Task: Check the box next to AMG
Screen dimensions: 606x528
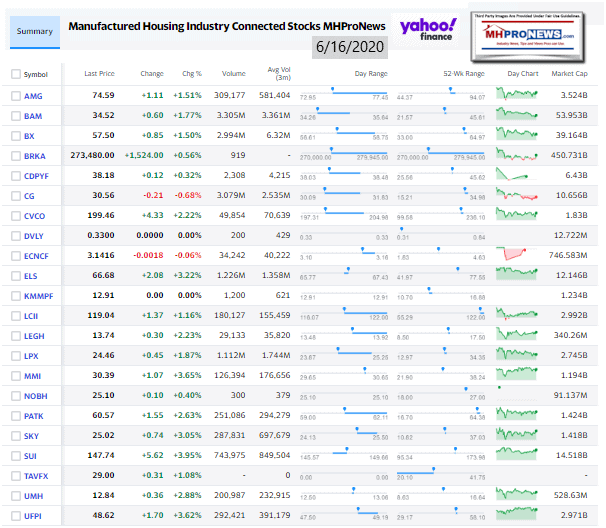Action: [15, 95]
